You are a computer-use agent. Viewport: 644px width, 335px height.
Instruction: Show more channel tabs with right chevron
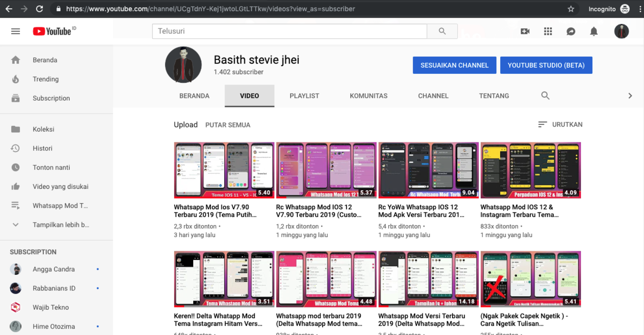tap(630, 96)
